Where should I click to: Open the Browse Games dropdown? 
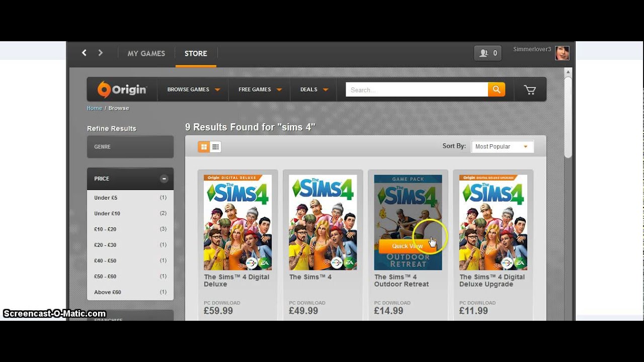click(x=194, y=89)
